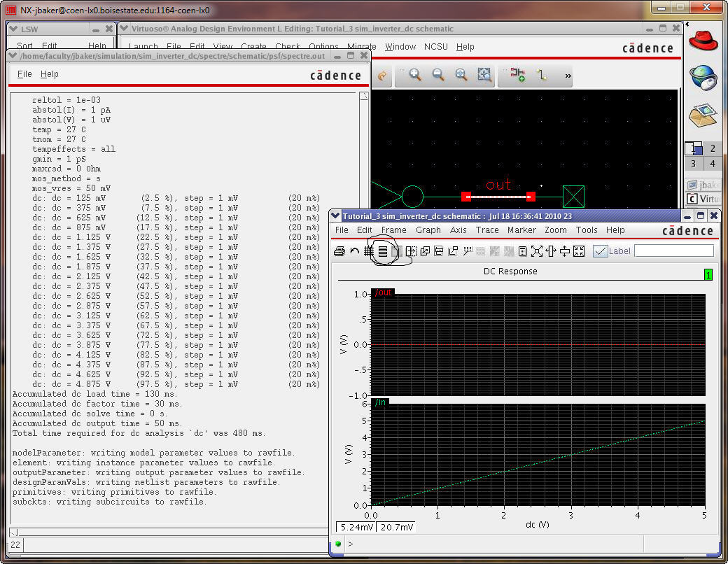
Task: Toggle the green subwindow 1 indicator
Action: pos(708,276)
